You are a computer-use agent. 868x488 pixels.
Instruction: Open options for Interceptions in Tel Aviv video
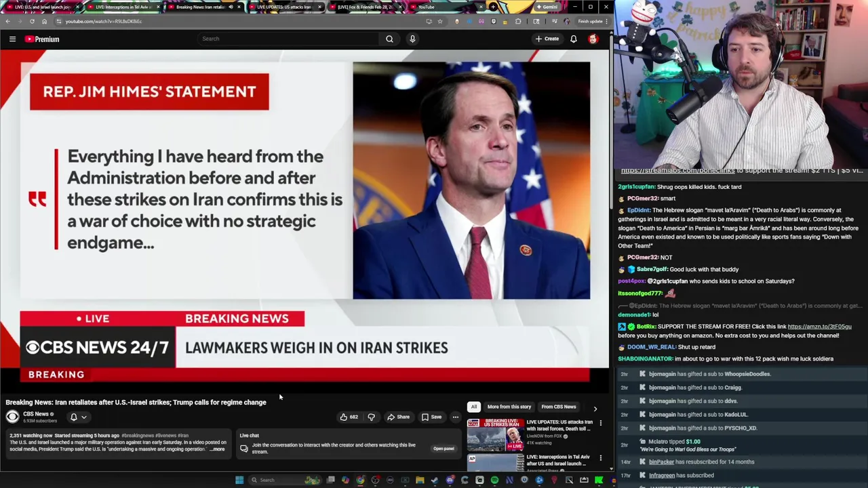click(x=600, y=457)
